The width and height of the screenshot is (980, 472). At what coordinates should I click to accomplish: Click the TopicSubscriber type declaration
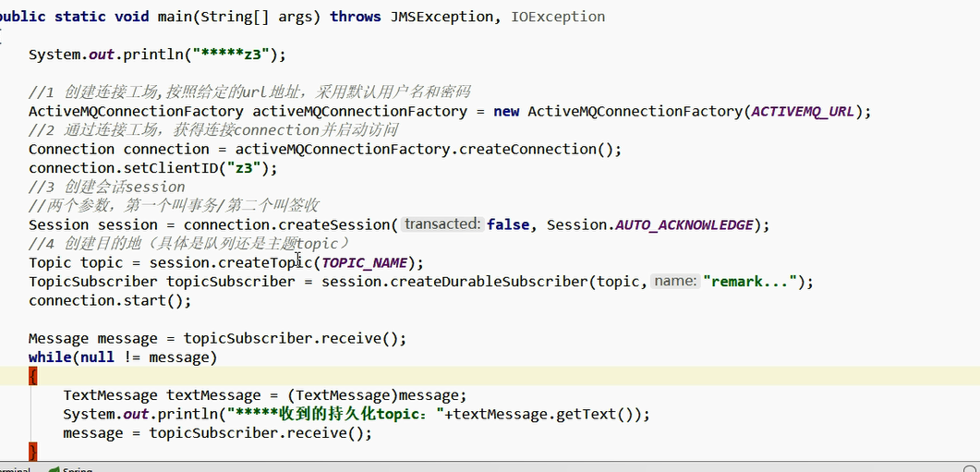point(93,282)
